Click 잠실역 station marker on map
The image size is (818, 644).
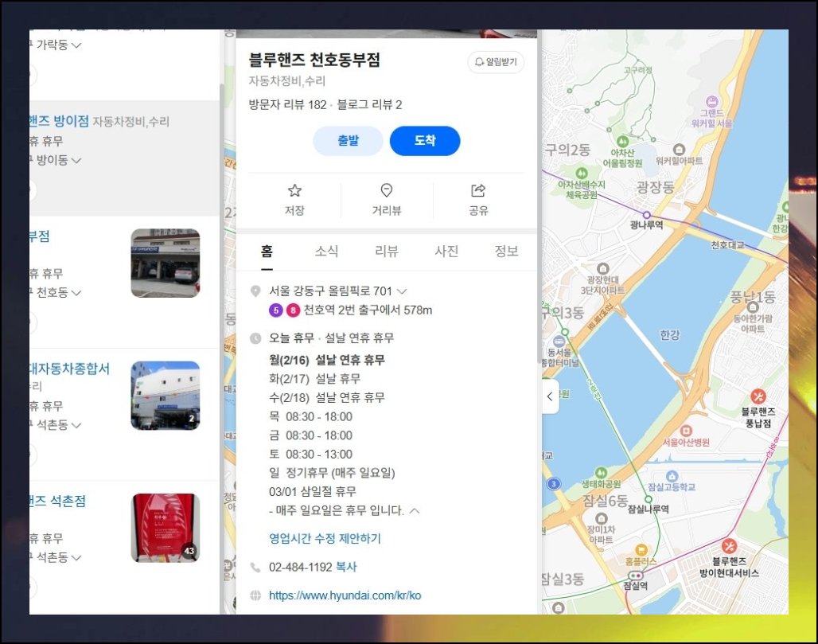tap(635, 576)
